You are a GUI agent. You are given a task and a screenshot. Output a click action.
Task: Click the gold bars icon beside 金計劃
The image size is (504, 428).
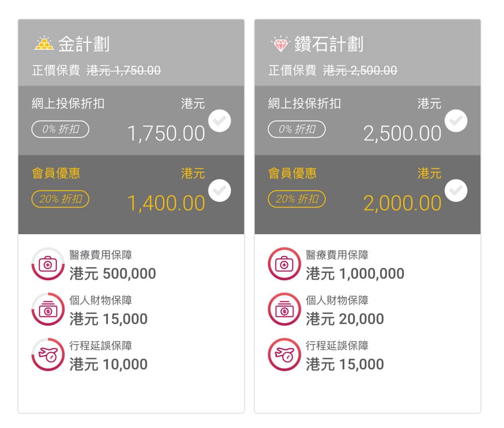coord(44,44)
